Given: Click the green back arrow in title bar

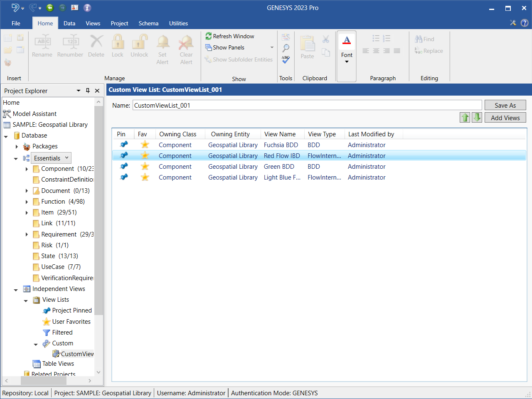Looking at the screenshot, I should [x=50, y=8].
